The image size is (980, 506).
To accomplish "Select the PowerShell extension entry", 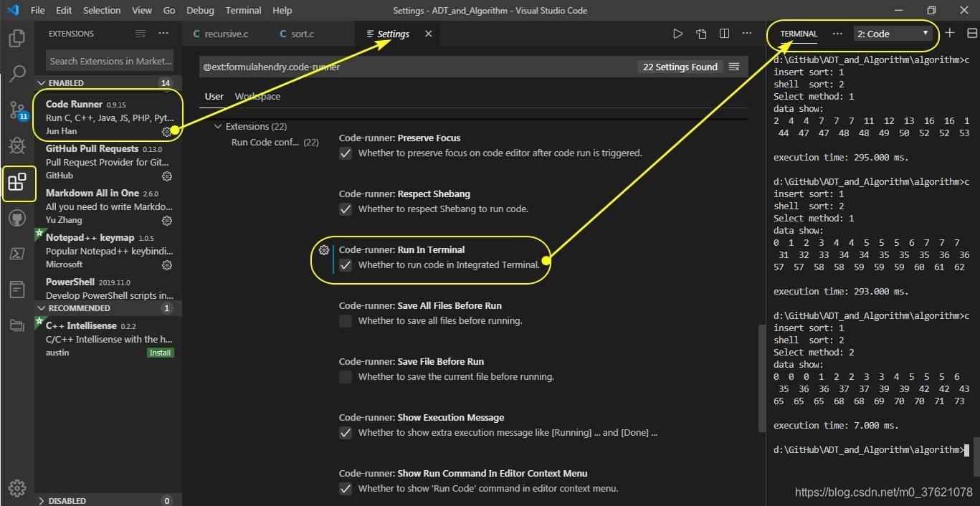I will pos(108,288).
